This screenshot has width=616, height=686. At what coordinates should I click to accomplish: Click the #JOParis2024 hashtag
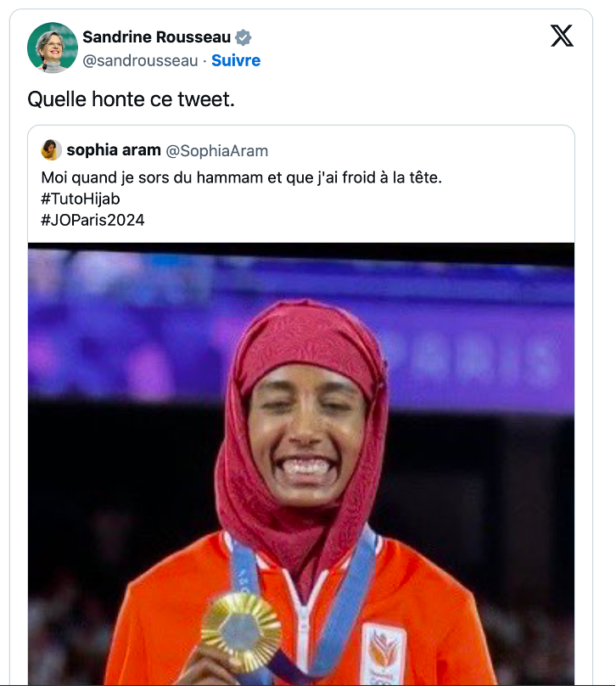[x=92, y=220]
